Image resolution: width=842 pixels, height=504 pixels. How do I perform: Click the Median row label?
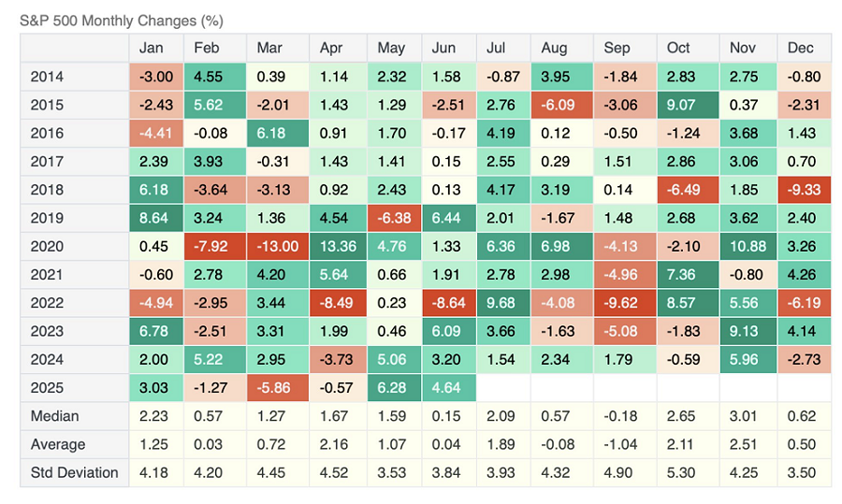pos(55,416)
